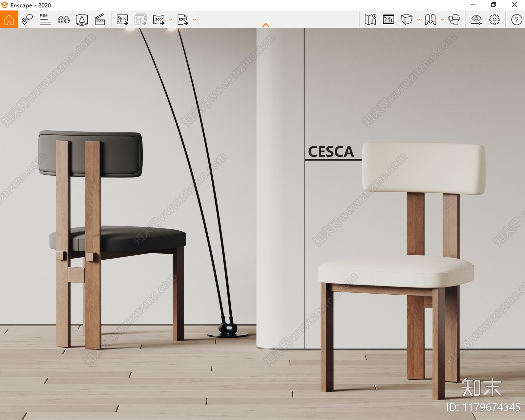Screen dimensions: 525x420
Task: Minimize the Enscape window
Action: pyautogui.click(x=473, y=5)
